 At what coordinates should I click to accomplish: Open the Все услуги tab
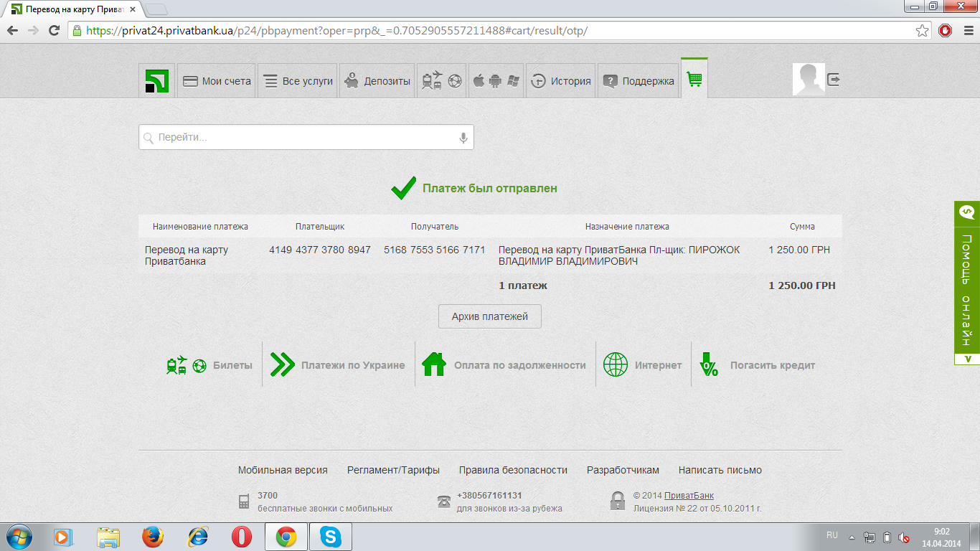(298, 80)
